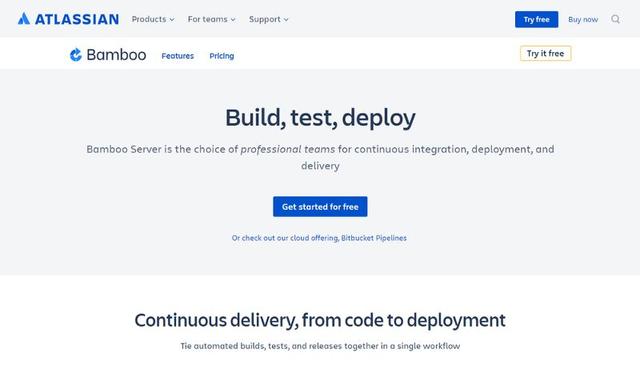The width and height of the screenshot is (640, 365).
Task: Click Get started for free button
Action: 320,207
